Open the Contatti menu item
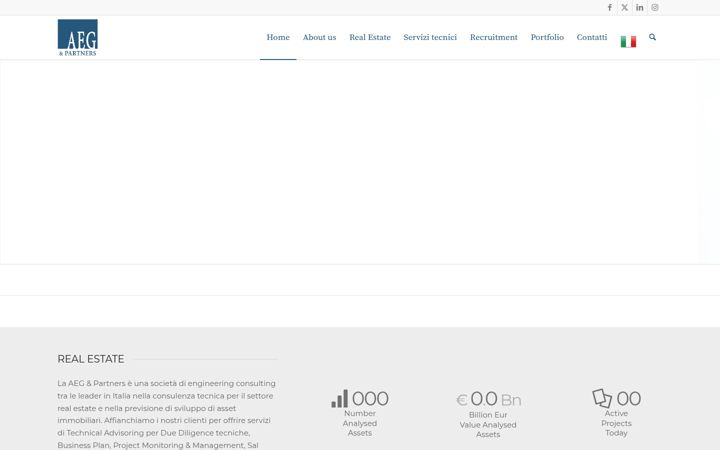 (x=591, y=37)
